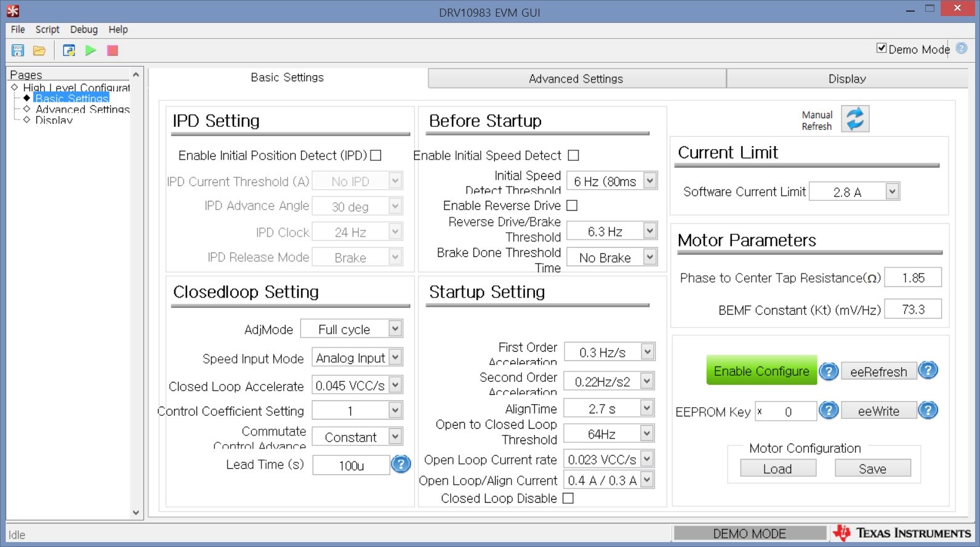Click the application logo in title bar
The height and width of the screenshot is (547, 980).
(x=12, y=11)
